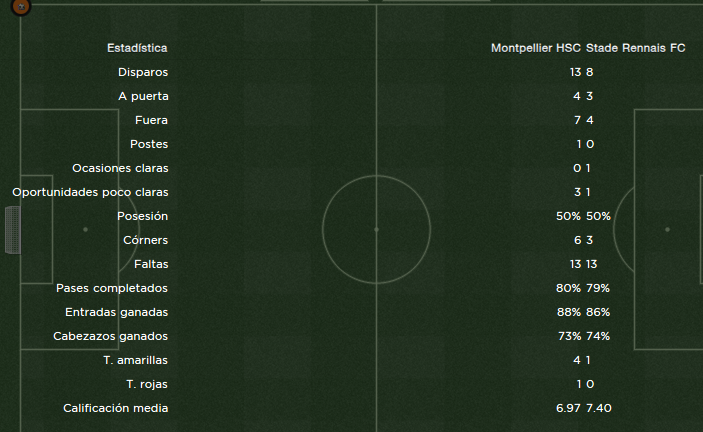Open the Stade Rennais FC column header

(636, 48)
